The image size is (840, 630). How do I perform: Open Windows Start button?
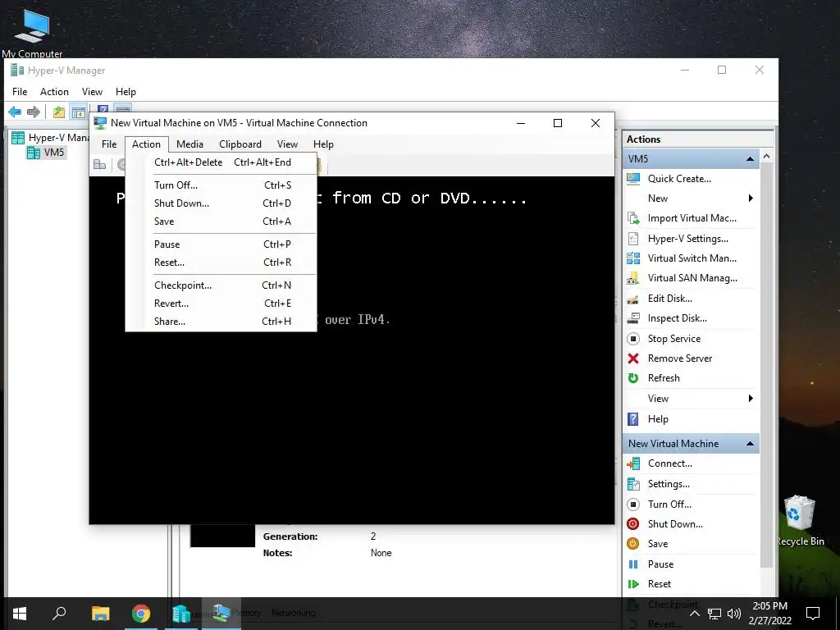[x=20, y=614]
